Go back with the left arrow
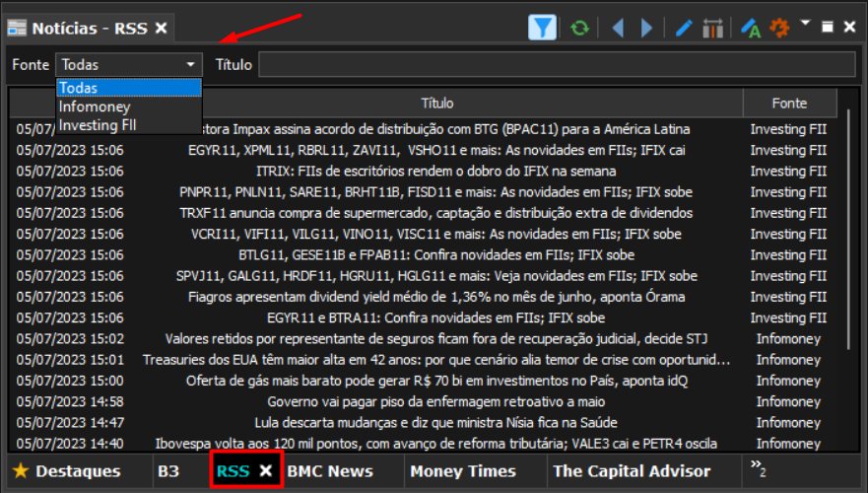This screenshot has width=868, height=493. point(618,28)
